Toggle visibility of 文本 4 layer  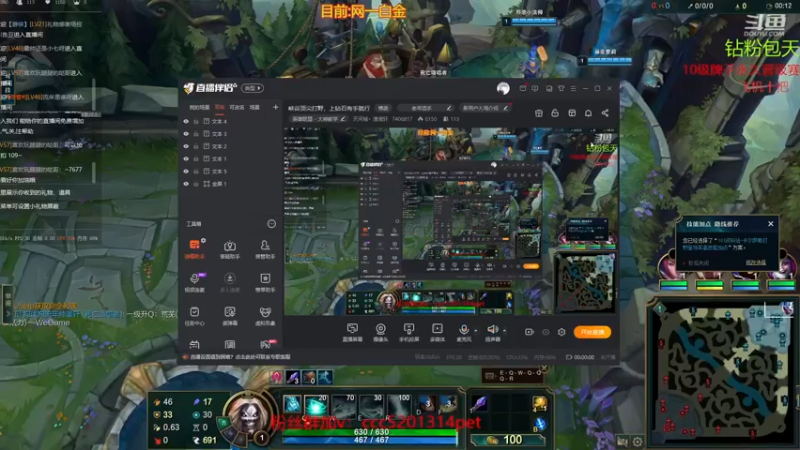[186, 121]
